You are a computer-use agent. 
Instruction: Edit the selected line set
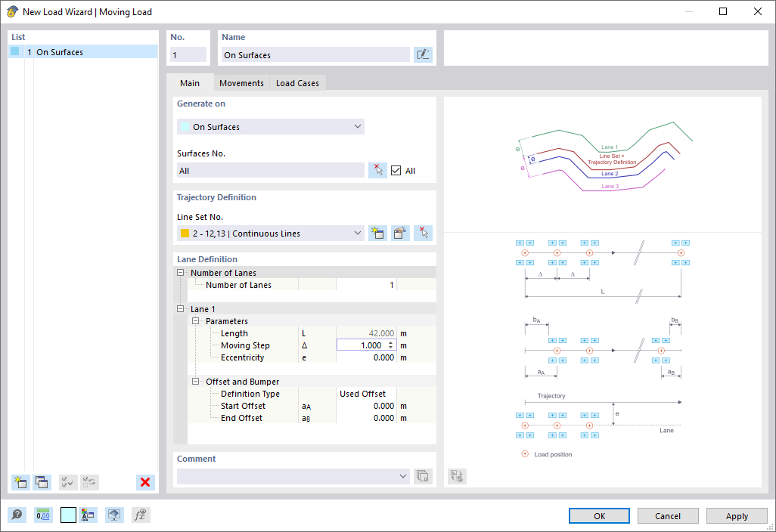(400, 233)
